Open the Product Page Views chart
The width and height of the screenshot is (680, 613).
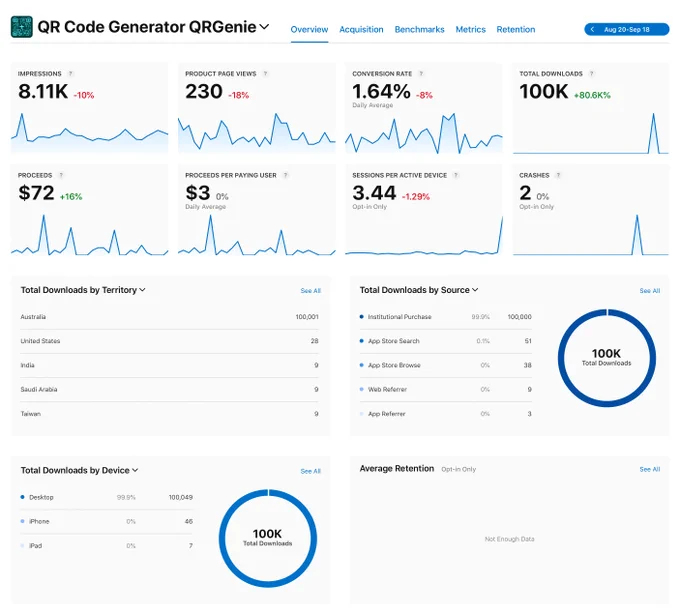pos(257,133)
